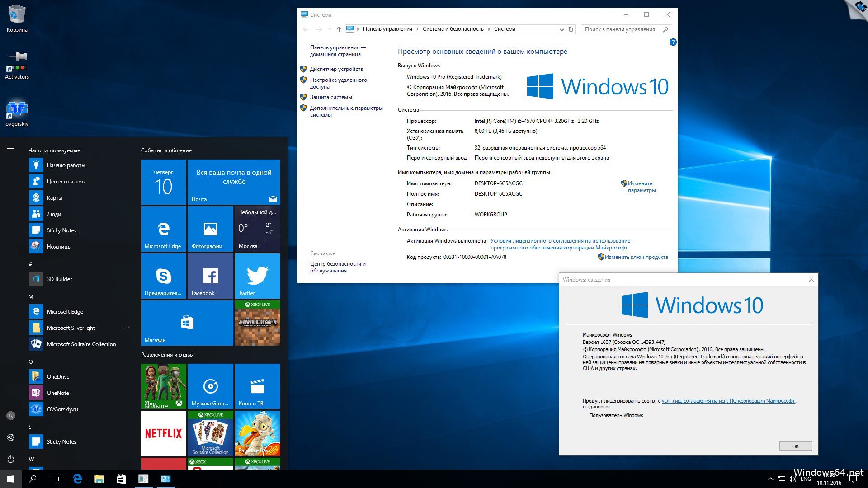Click breadcrumb Система и безопасность
Viewport: 868px width, 488px height.
[453, 29]
